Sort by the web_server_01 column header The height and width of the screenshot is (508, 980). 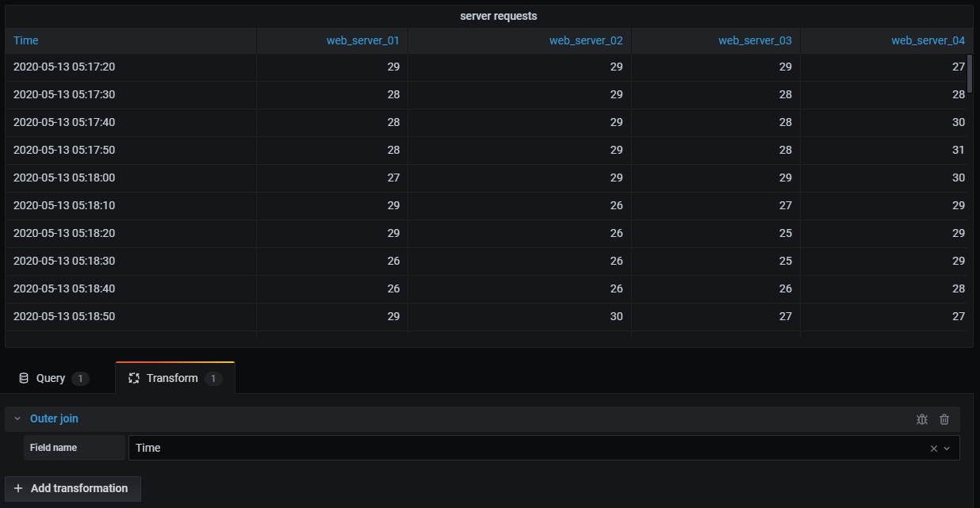click(363, 40)
